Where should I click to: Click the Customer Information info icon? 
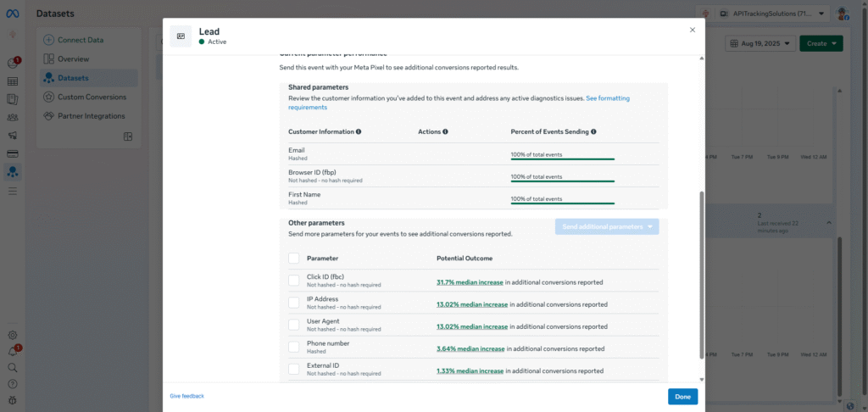tap(359, 132)
